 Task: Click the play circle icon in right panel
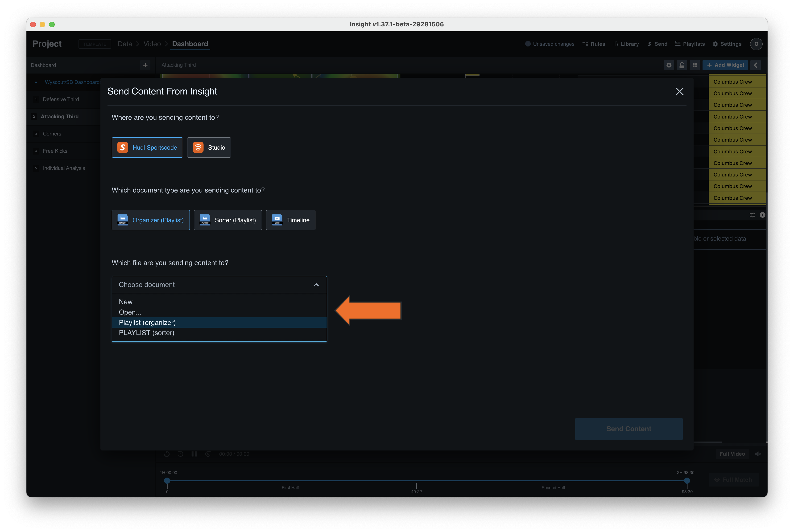point(762,215)
